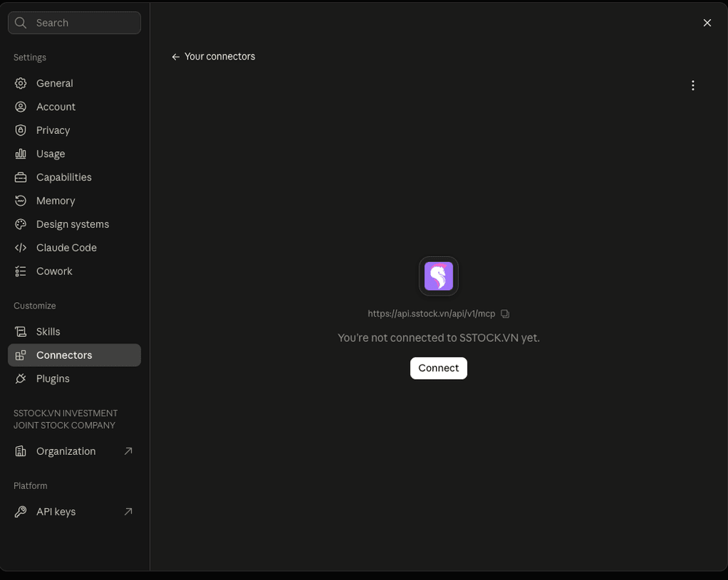728x580 pixels.
Task: Click the Cowork checklist icon
Action: coord(20,271)
